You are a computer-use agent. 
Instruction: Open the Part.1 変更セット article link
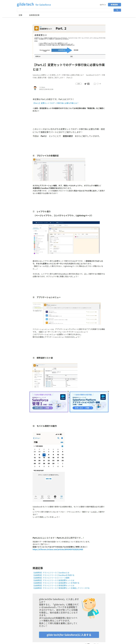coord(55,103)
